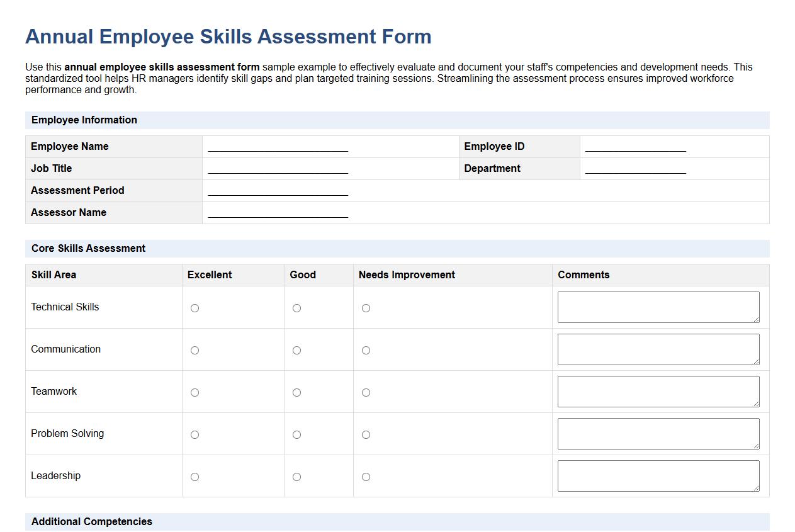
Task: Click the Additional Competencies section header
Action: 91,521
